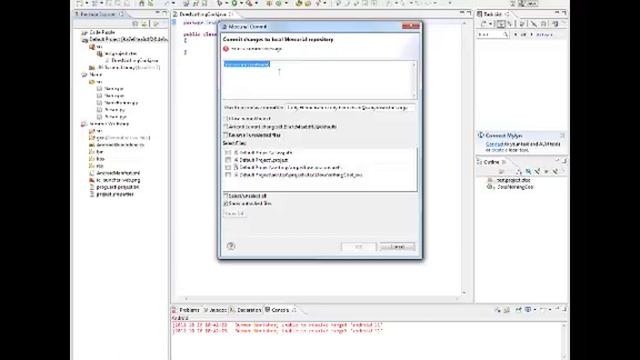The image size is (640, 360).
Task: Open the New Task dropdown arrow in Task List
Action: (490, 24)
